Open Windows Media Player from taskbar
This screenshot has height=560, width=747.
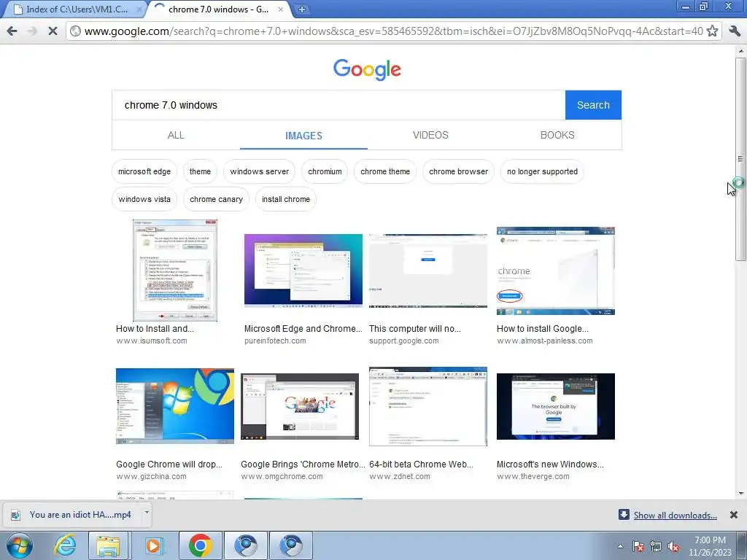[153, 545]
